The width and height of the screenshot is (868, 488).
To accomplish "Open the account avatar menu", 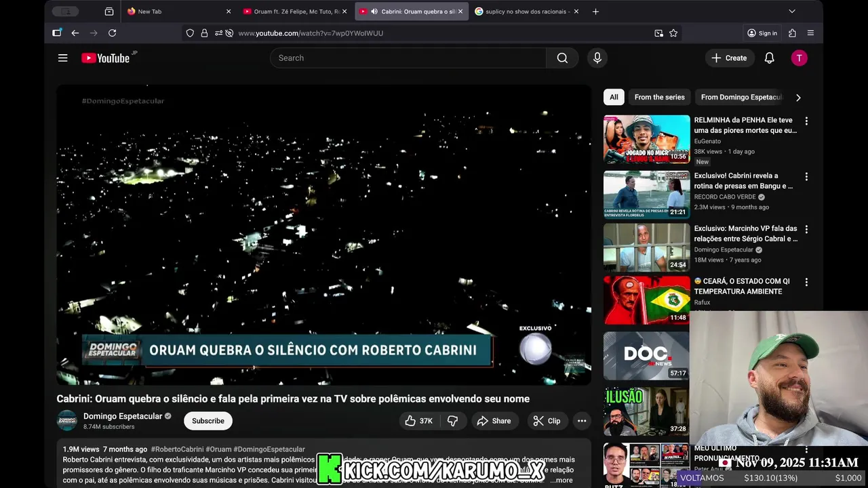I will coord(800,58).
